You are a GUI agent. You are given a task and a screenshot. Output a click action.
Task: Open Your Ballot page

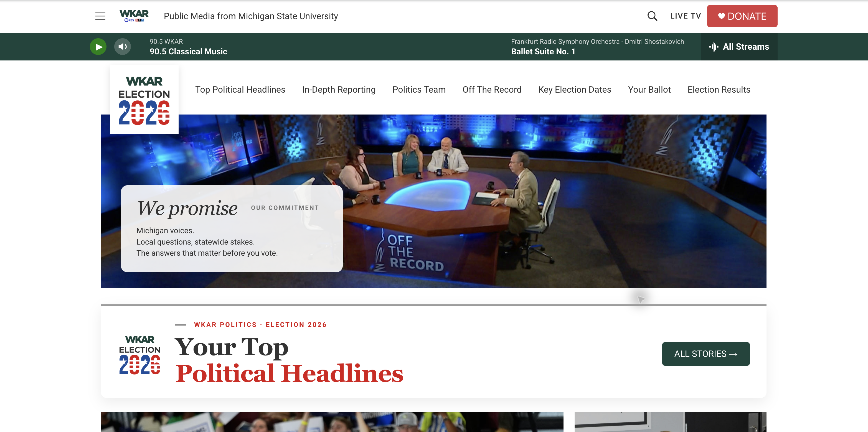point(649,90)
